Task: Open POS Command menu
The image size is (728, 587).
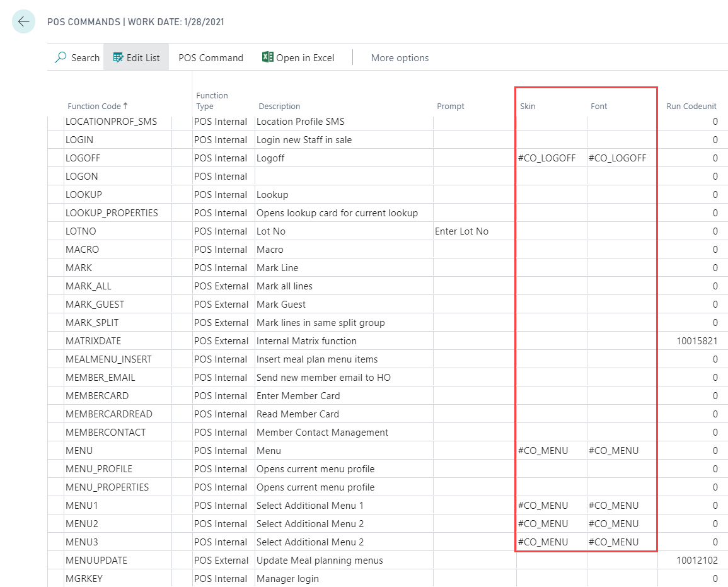Action: click(211, 57)
